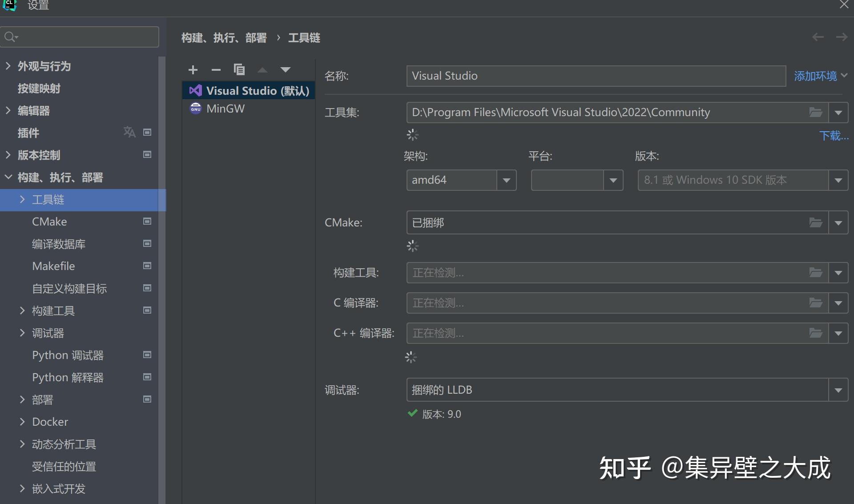Click project-level icon beside 部署
This screenshot has width=854, height=504.
[147, 399]
